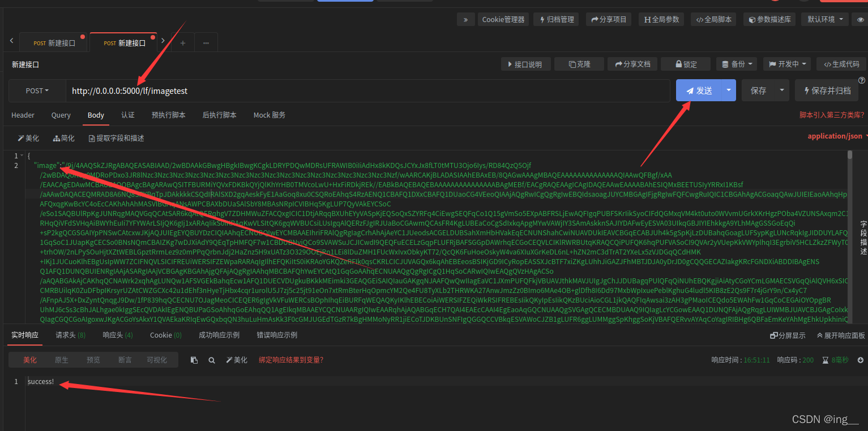
Task: Open the 响应头 (4) tab
Action: 118,335
